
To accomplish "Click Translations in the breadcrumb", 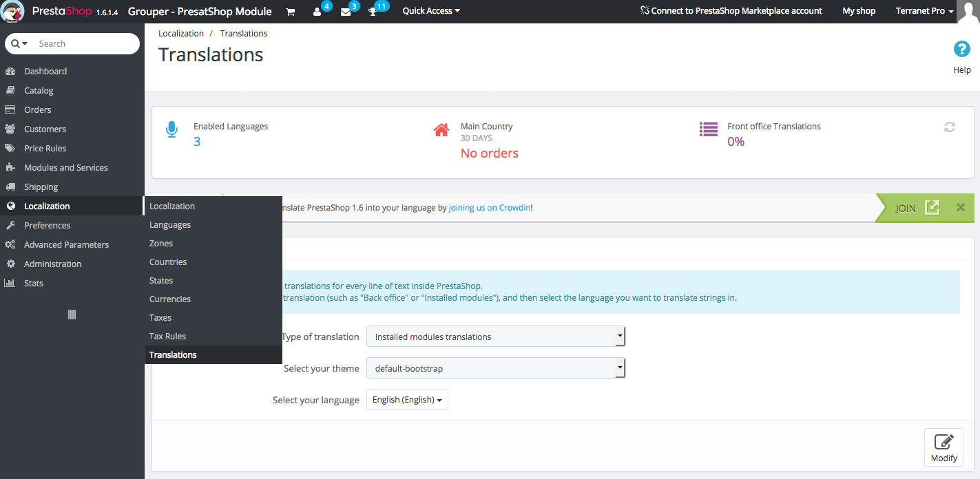I will point(244,33).
